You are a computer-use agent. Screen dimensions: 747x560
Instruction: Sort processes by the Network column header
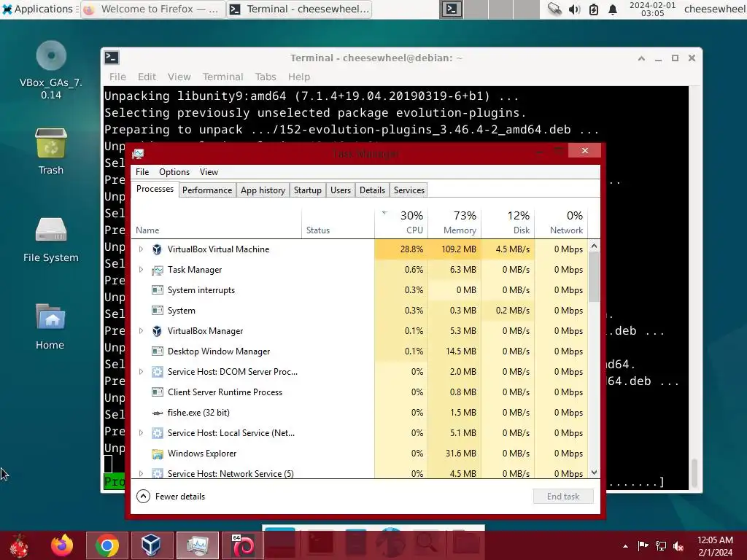(x=561, y=223)
